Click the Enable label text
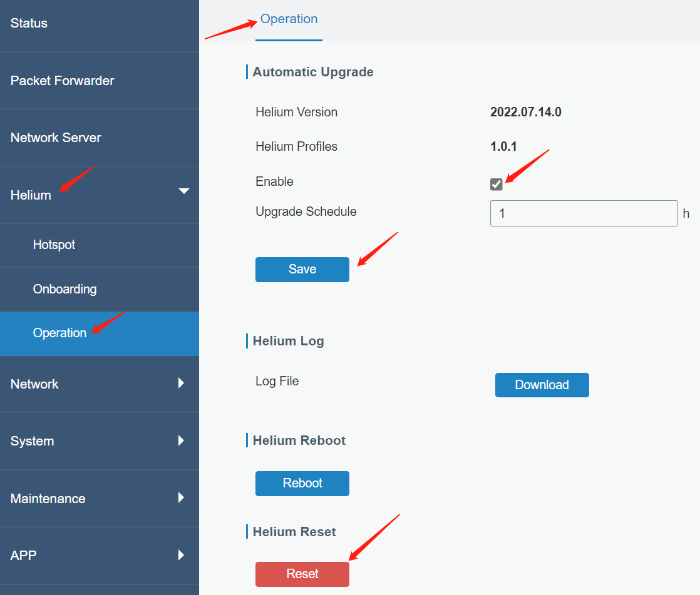Viewport: 700px width, 595px height. click(274, 181)
